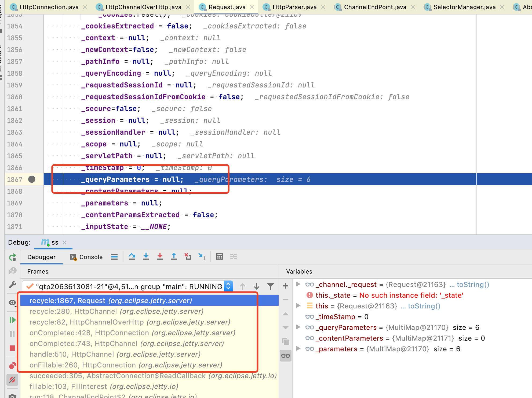Click the Step Over debugger icon
Image resolution: width=532 pixels, height=398 pixels.
tap(132, 257)
